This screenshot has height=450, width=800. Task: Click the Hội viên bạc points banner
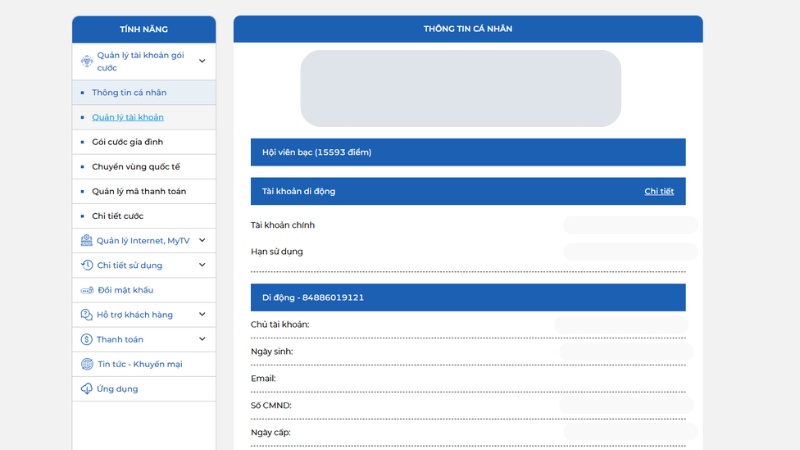(467, 152)
